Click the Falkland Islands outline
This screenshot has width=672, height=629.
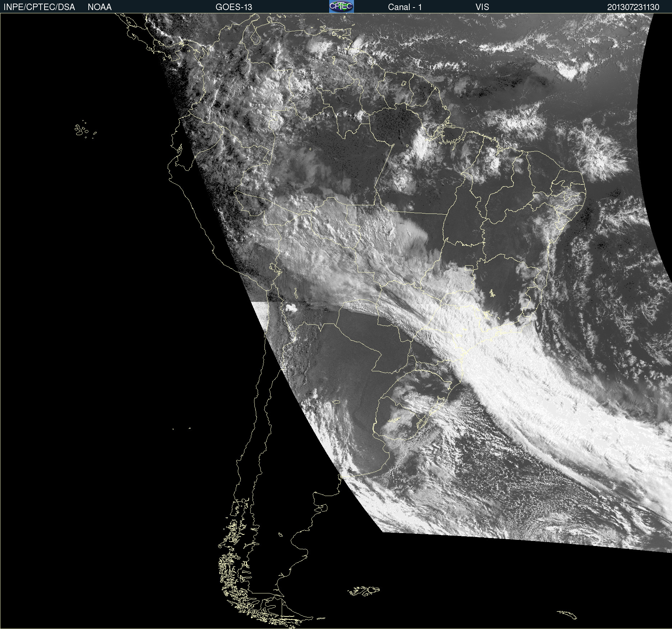[364, 591]
